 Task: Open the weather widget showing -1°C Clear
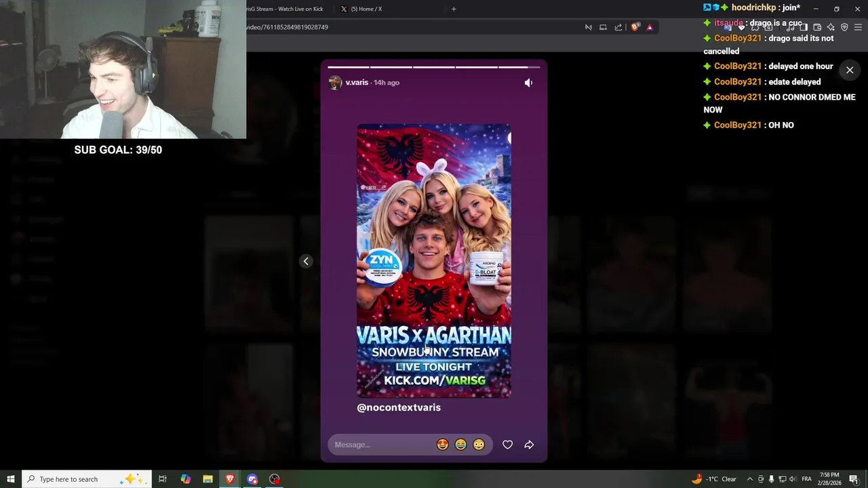714,479
